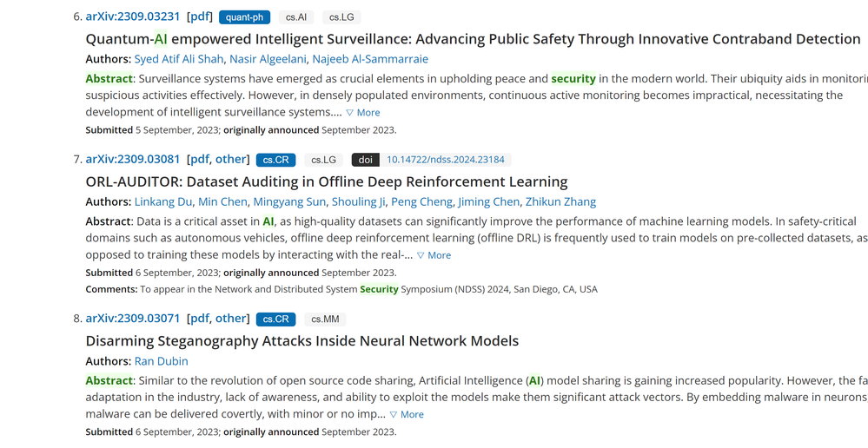Image resolution: width=868 pixels, height=448 pixels.
Task: Open author Linkang Du's papers
Action: 162,201
